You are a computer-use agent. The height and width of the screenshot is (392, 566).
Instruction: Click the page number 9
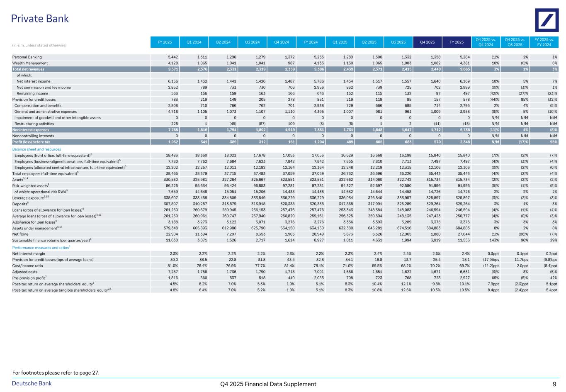554,384
